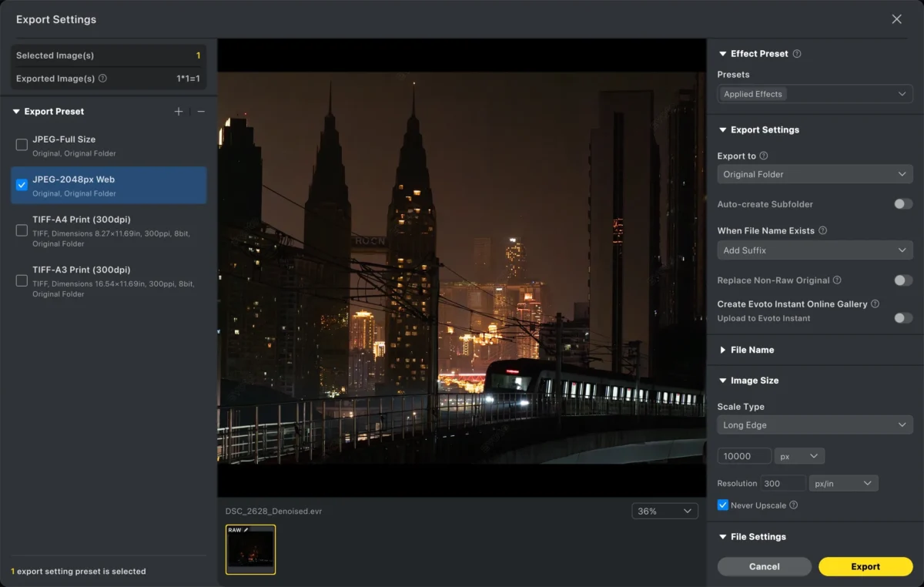
Task: Click the yellow Export button
Action: pos(865,566)
